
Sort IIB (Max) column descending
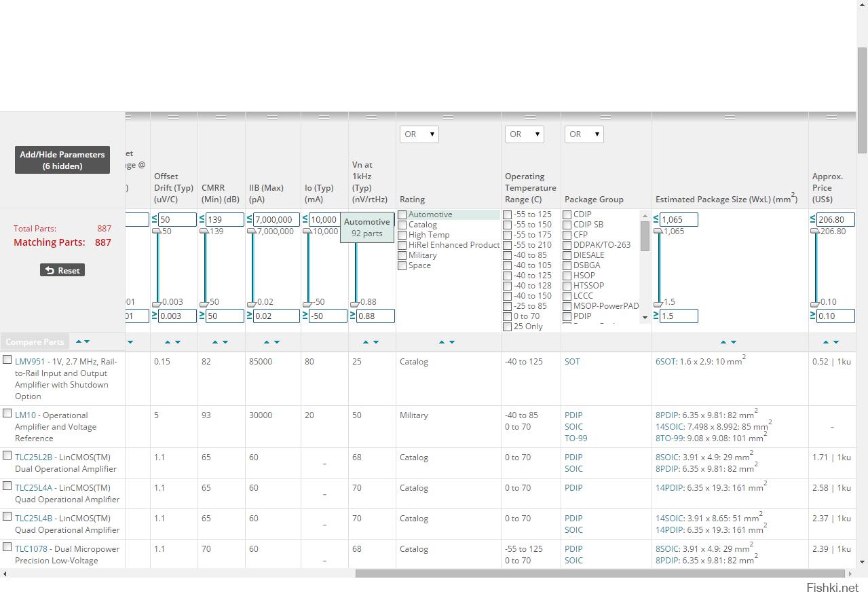click(277, 342)
